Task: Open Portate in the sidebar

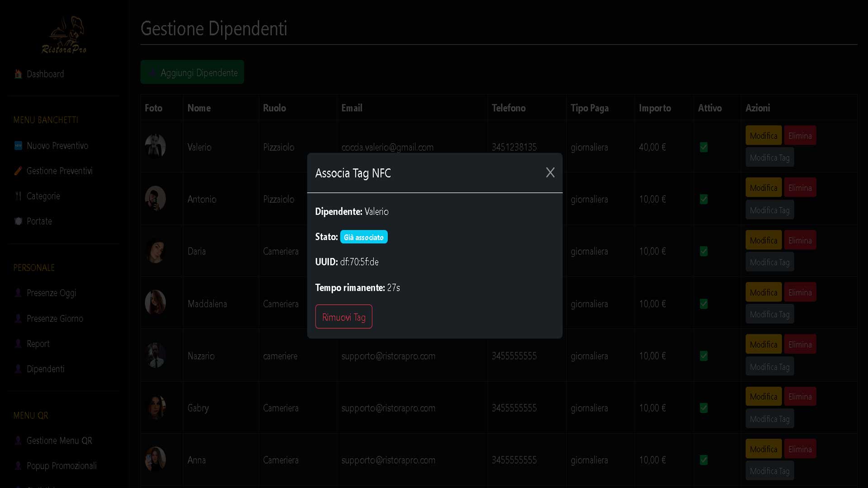Action: (x=39, y=221)
